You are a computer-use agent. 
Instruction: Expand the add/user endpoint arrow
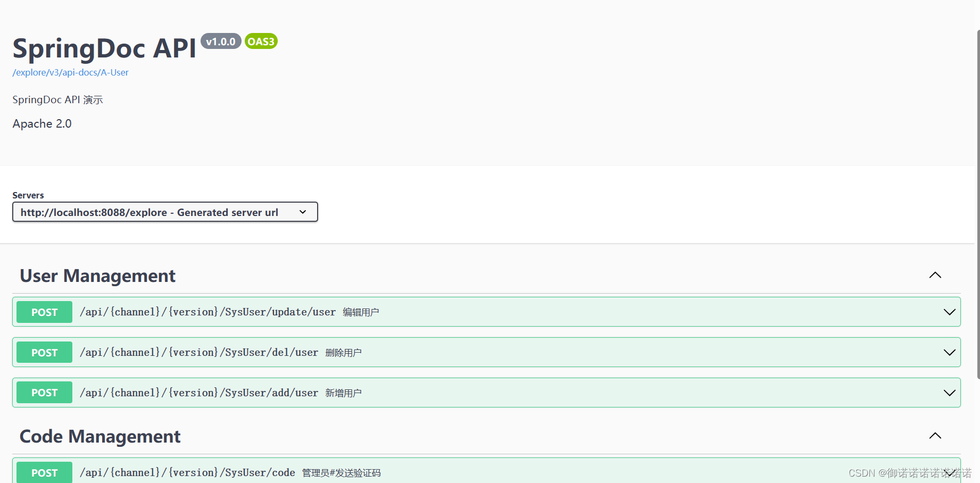[x=949, y=393]
